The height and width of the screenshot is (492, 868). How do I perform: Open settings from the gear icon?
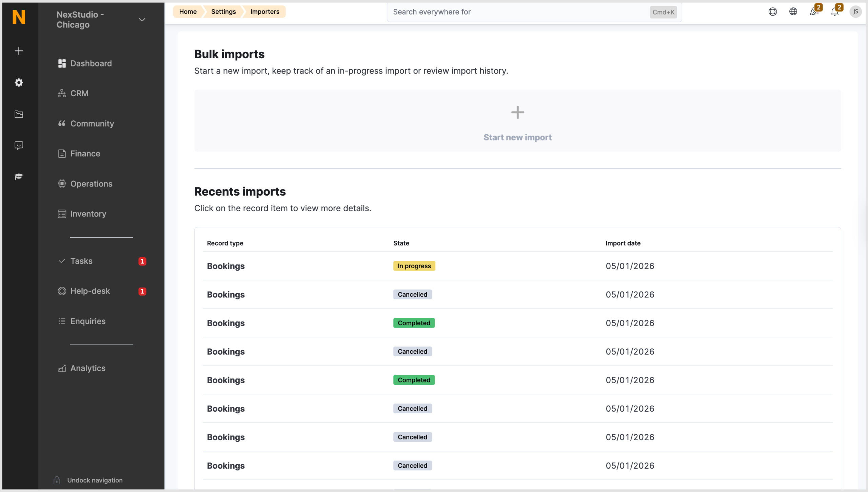(19, 82)
